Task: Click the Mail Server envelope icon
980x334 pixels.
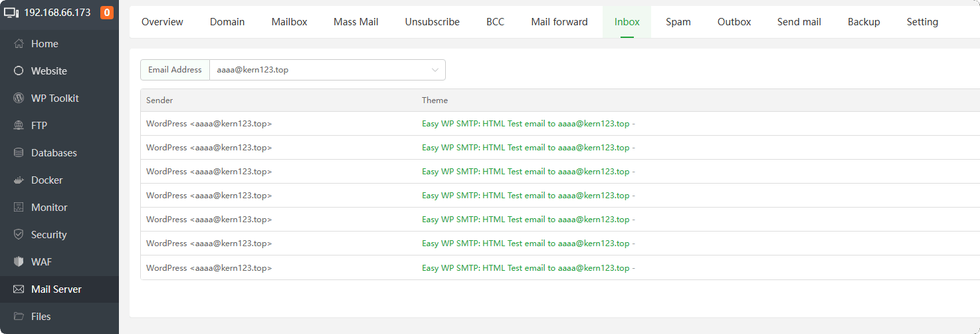Action: [19, 289]
